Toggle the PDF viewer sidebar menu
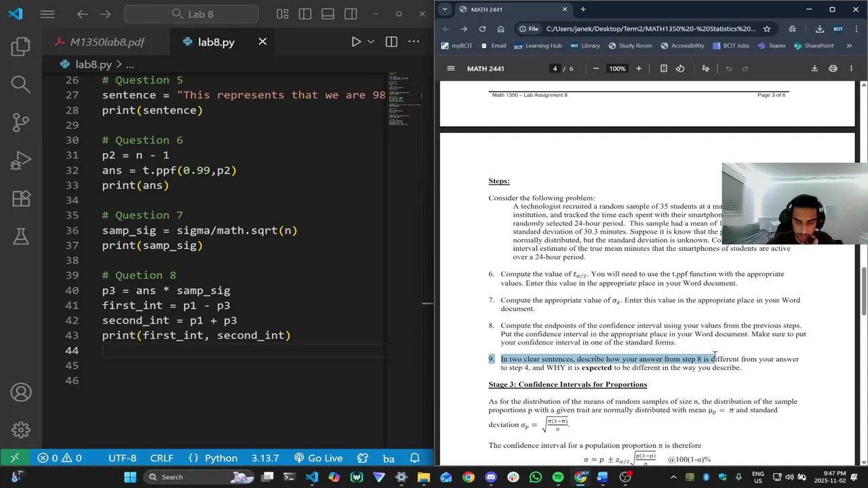The width and height of the screenshot is (868, 488). [450, 68]
